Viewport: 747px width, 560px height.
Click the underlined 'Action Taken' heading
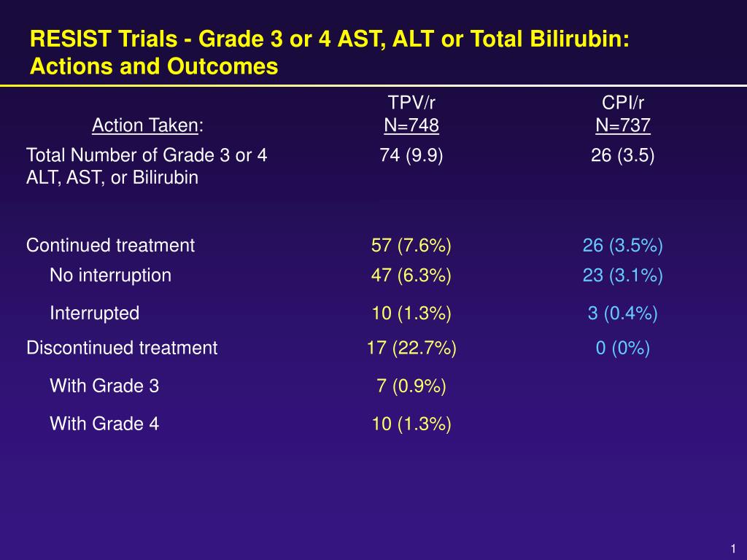145,126
